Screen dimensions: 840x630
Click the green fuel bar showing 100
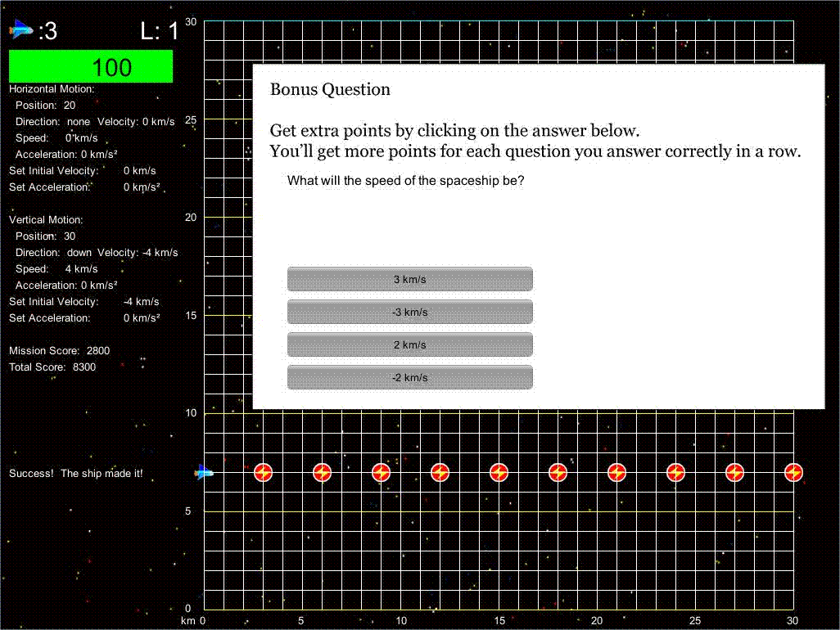tap(91, 66)
